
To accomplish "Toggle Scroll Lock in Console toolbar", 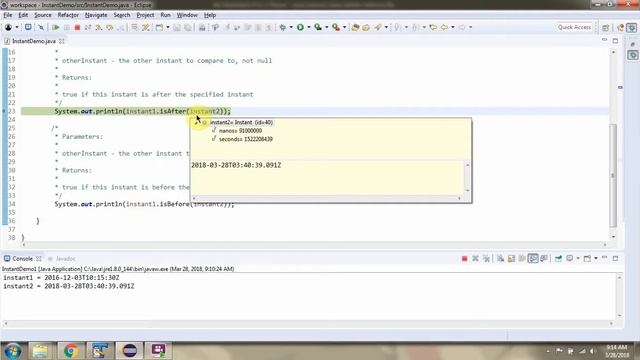I will [x=511, y=258].
